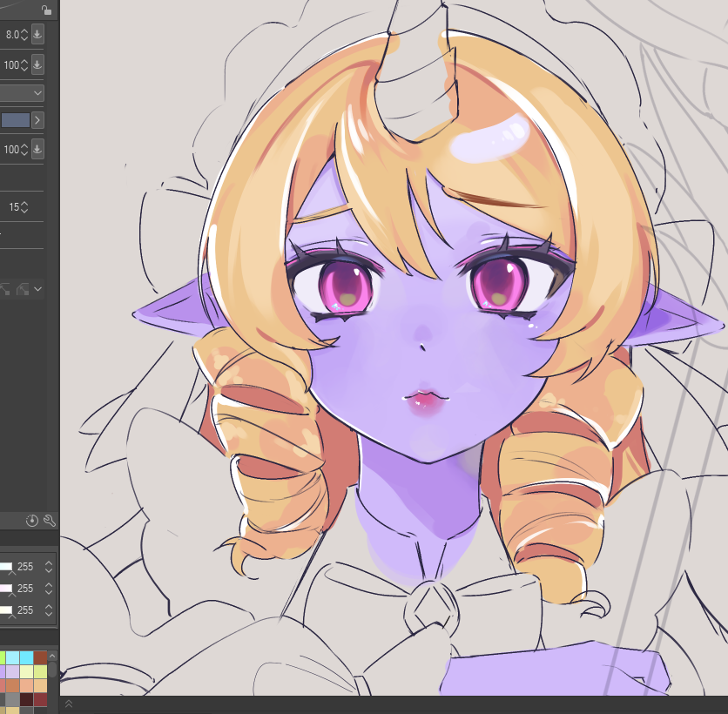Click the blue-gray color swatch in tool properties
Screen dimensions: 728x714
pyautogui.click(x=16, y=120)
